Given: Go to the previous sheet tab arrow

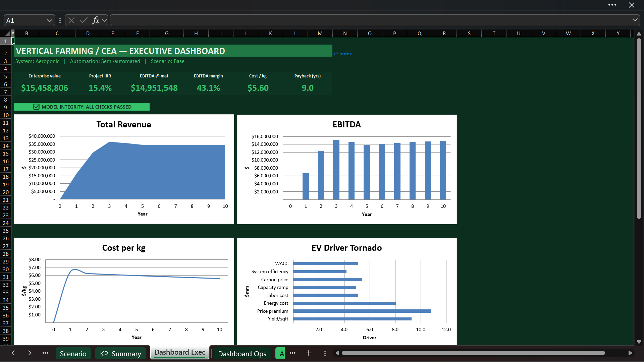Looking at the screenshot, I should tap(13, 353).
